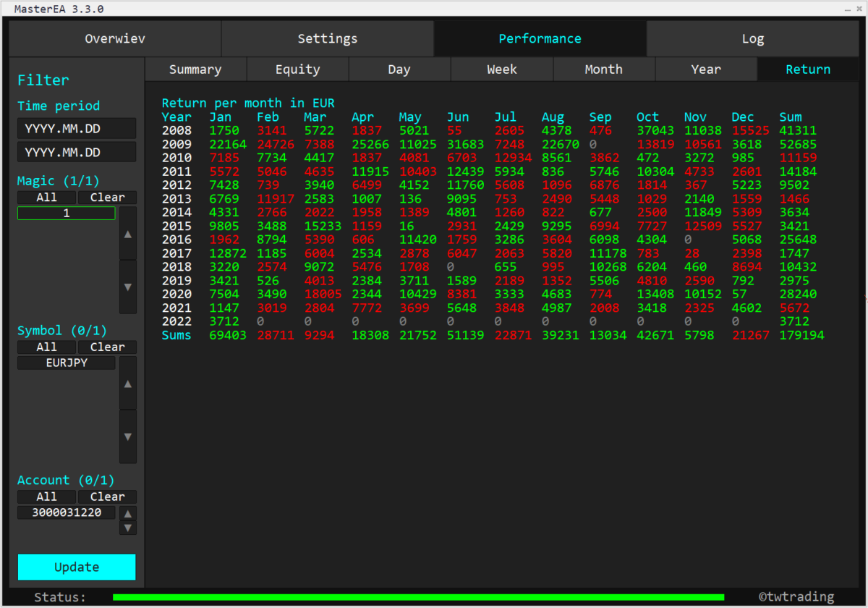Select All symbols in the filter
868x608 pixels.
[46, 347]
